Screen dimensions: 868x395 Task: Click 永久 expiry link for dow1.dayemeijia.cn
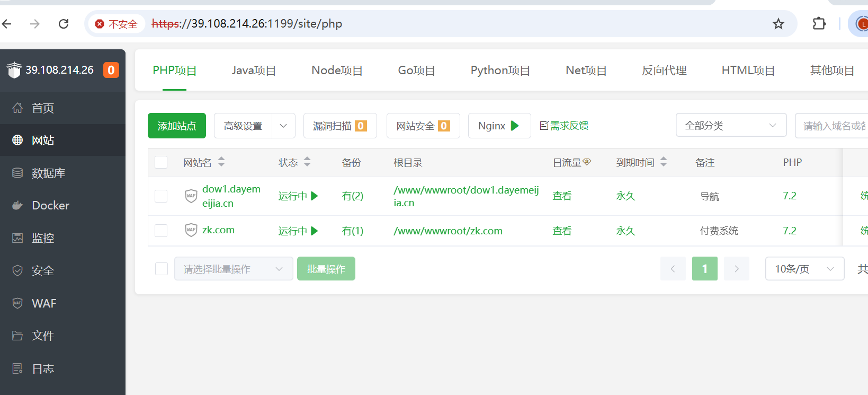[x=625, y=196]
